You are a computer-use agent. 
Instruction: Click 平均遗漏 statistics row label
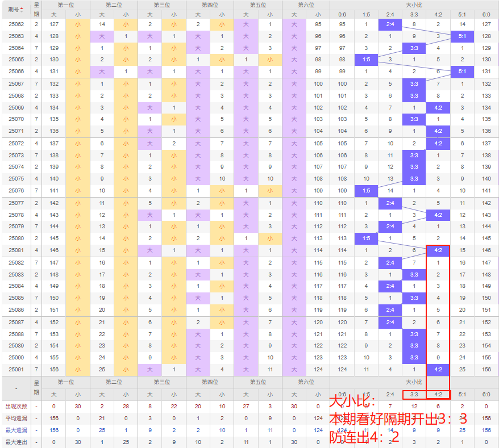click(x=16, y=418)
